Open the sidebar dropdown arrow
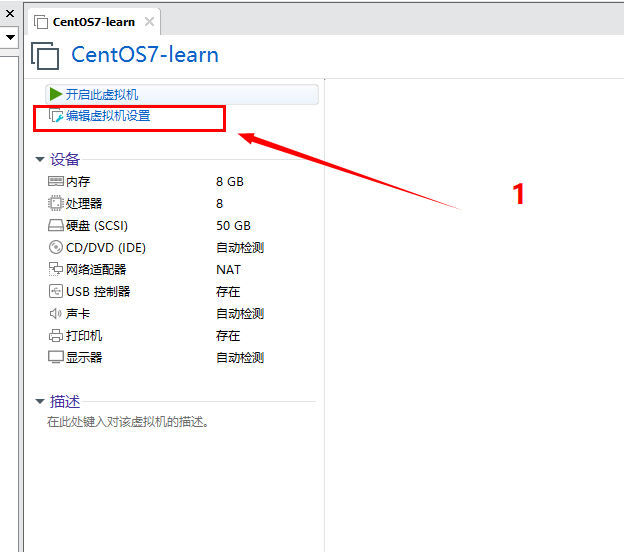624x552 pixels. tap(10, 37)
